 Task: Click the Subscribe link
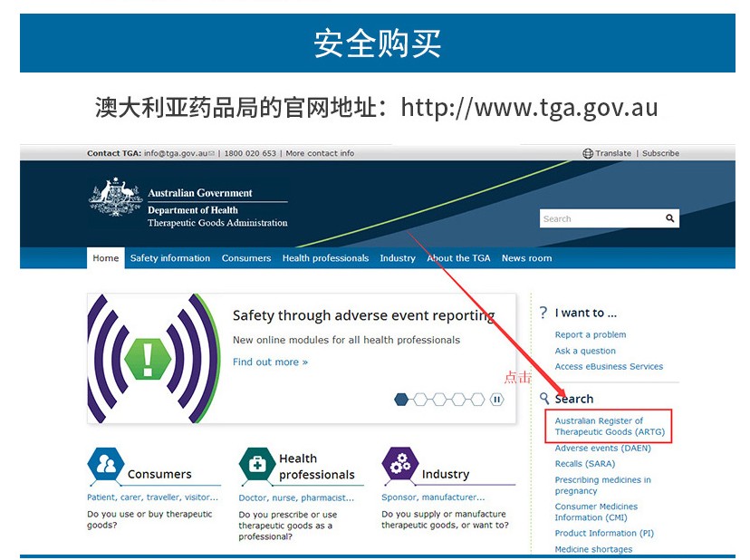pos(660,153)
